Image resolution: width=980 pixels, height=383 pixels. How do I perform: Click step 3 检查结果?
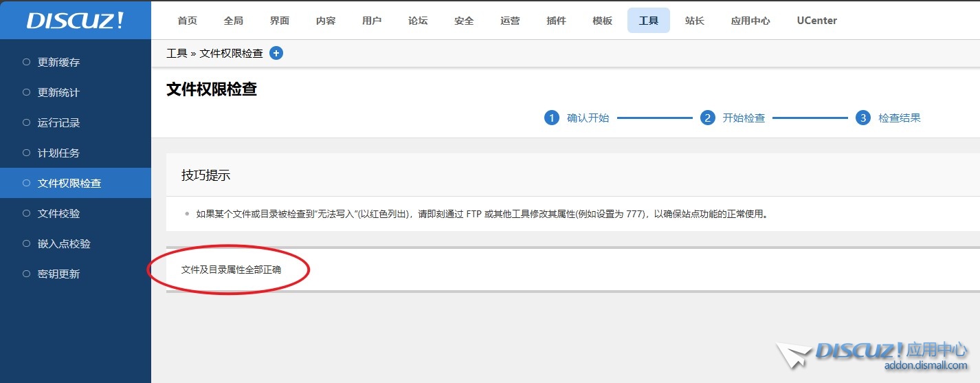889,118
